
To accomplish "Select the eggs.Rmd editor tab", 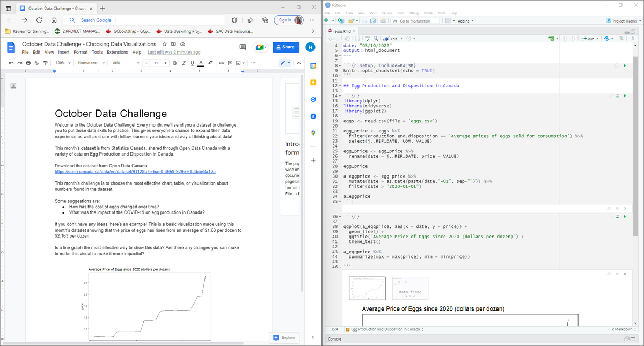I will (x=342, y=32).
